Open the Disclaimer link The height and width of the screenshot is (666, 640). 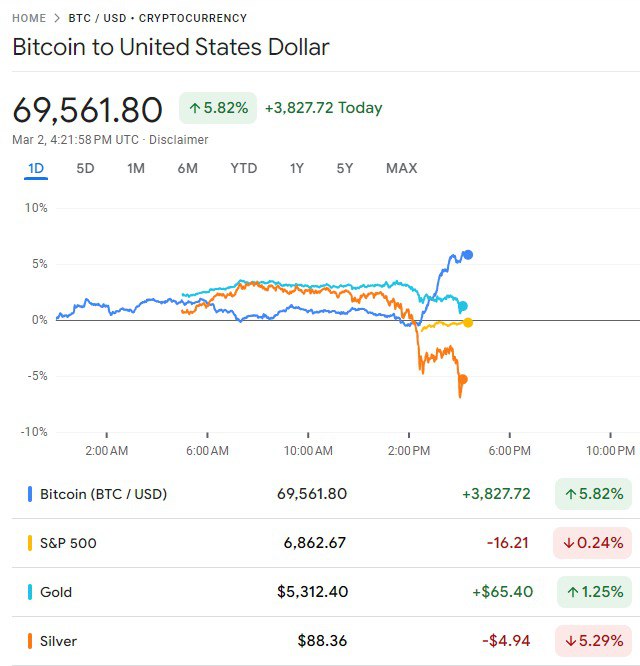[179, 140]
